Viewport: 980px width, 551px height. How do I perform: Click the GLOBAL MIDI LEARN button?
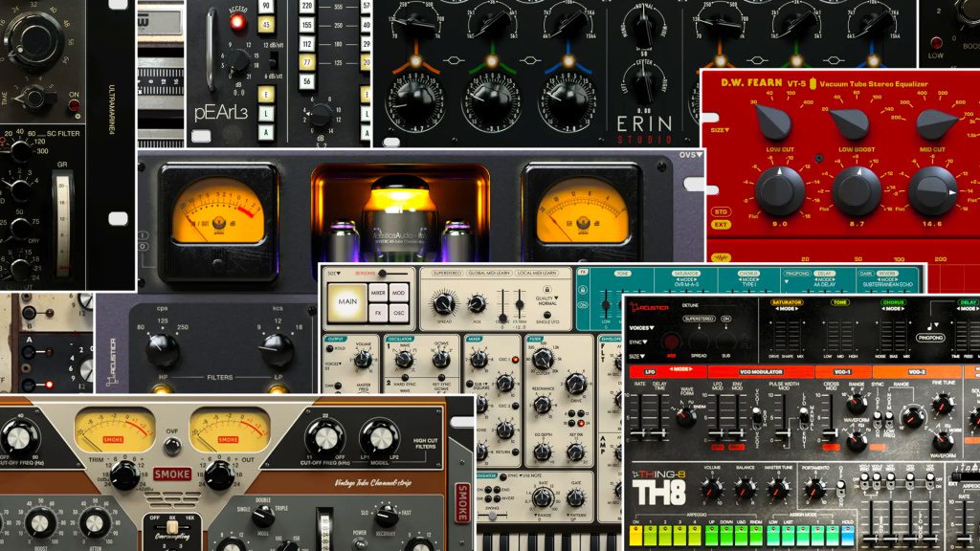point(489,273)
